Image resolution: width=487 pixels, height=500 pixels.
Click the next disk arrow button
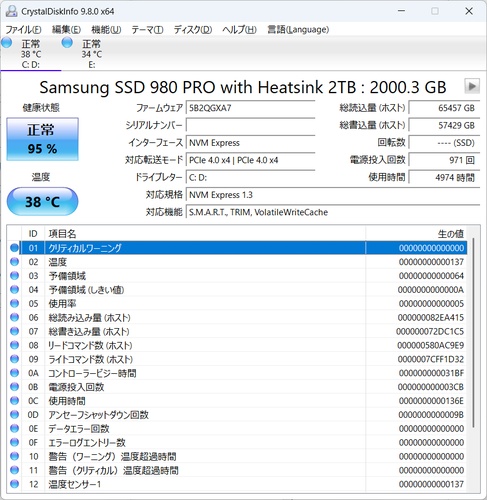click(x=472, y=86)
